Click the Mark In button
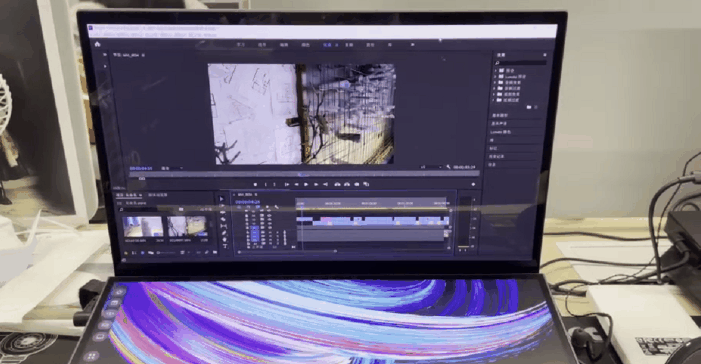The height and width of the screenshot is (364, 701). point(266,184)
